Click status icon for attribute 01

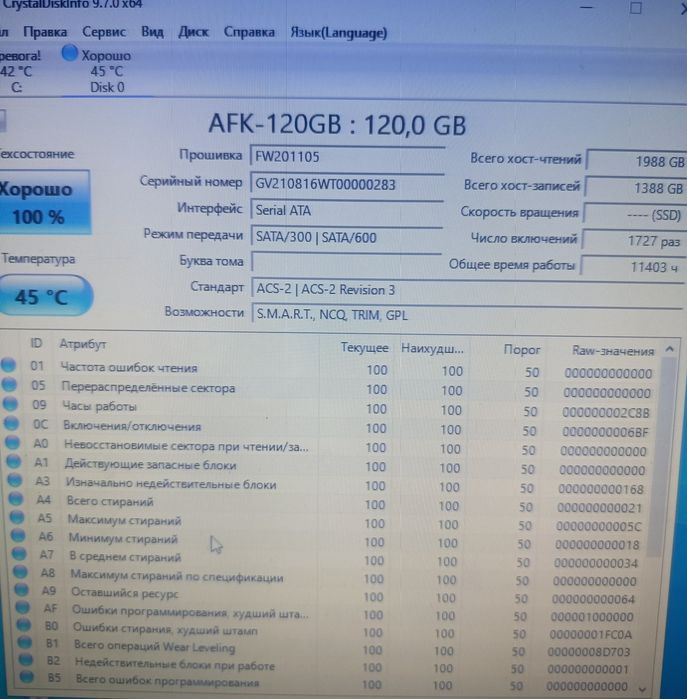pyautogui.click(x=8, y=365)
